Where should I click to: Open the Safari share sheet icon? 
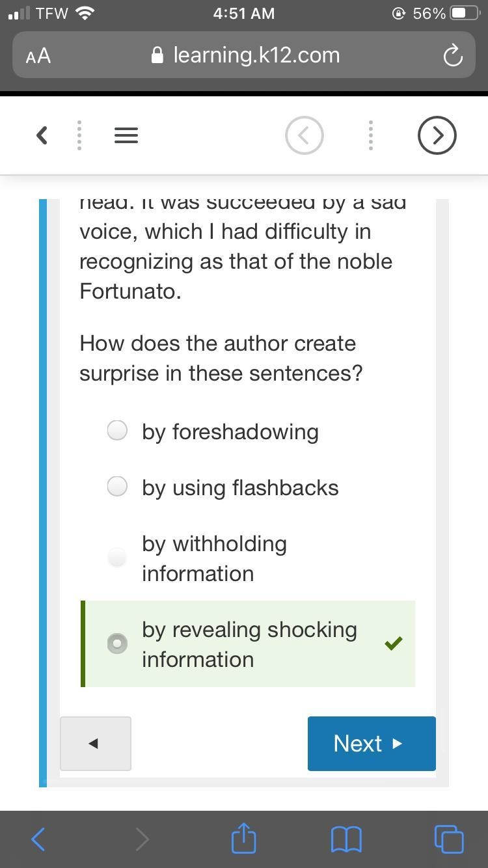[x=244, y=838]
